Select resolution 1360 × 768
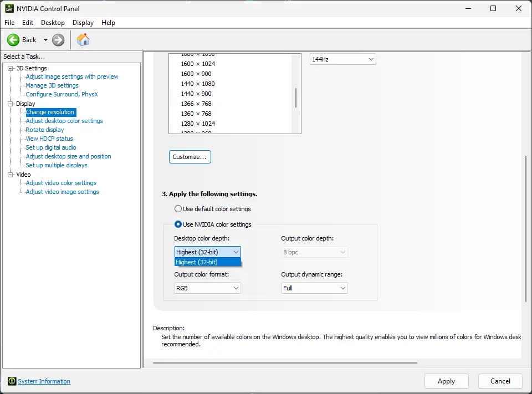This screenshot has height=394, width=532. [x=196, y=114]
